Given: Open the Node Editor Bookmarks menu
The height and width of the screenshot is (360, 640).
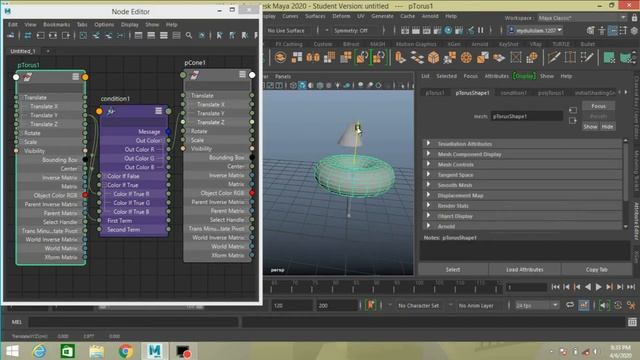Looking at the screenshot, I should pos(56,24).
